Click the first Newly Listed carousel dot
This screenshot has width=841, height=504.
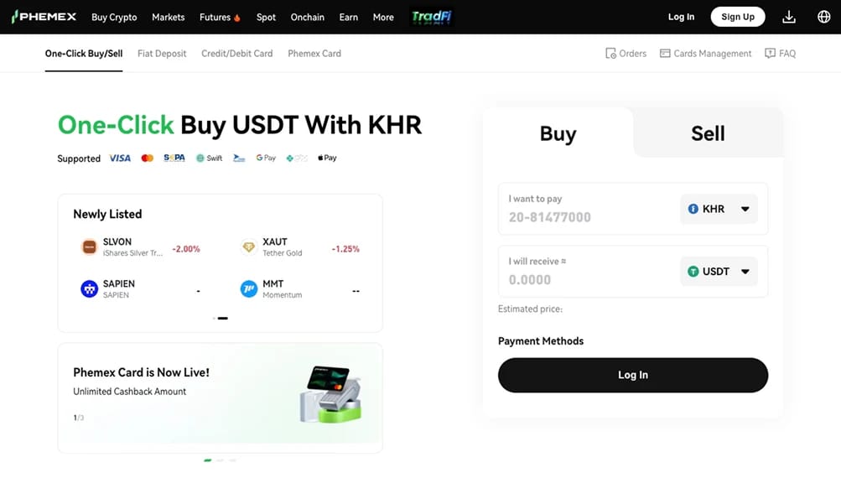tap(214, 319)
